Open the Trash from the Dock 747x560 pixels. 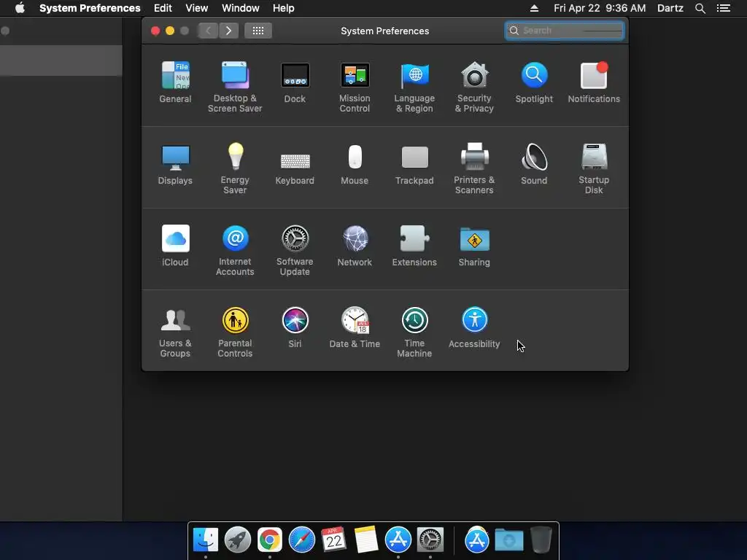pos(541,540)
